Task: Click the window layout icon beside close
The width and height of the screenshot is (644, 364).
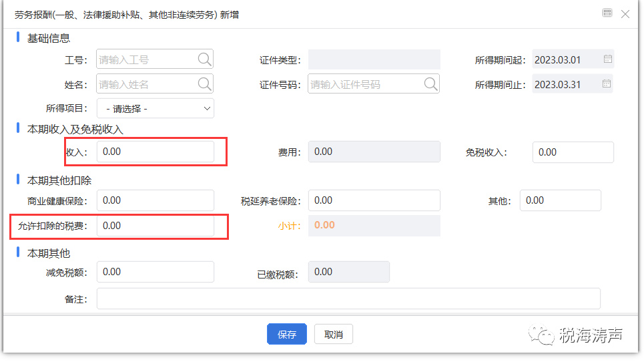Action: pyautogui.click(x=607, y=13)
